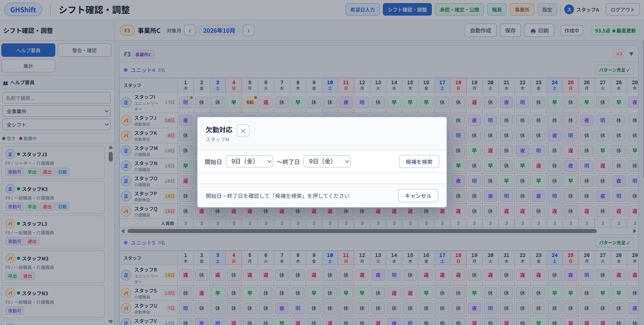This screenshot has height=325, width=644.
Task: Open the 事業所 page
Action: tap(522, 10)
